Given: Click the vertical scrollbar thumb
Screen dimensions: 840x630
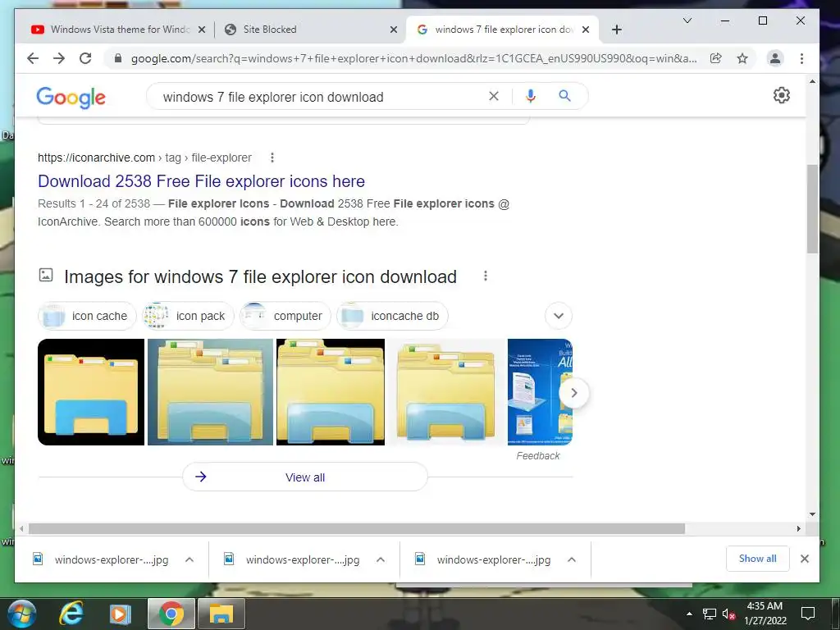Looking at the screenshot, I should [x=812, y=209].
